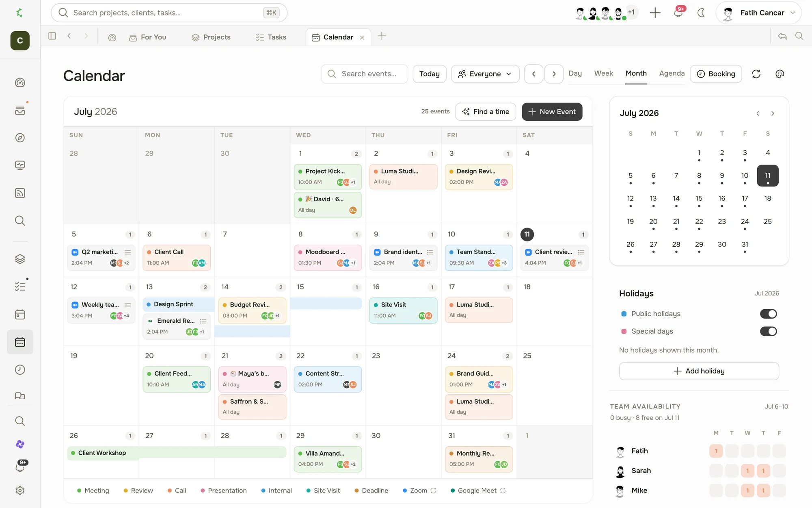Switch to Agenda view
Viewport: 812px width, 508px height.
tap(672, 73)
